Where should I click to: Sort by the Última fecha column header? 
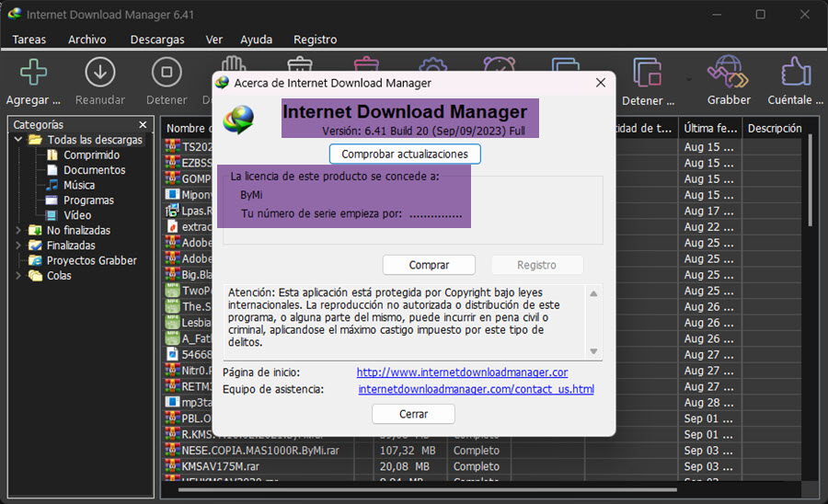[710, 128]
